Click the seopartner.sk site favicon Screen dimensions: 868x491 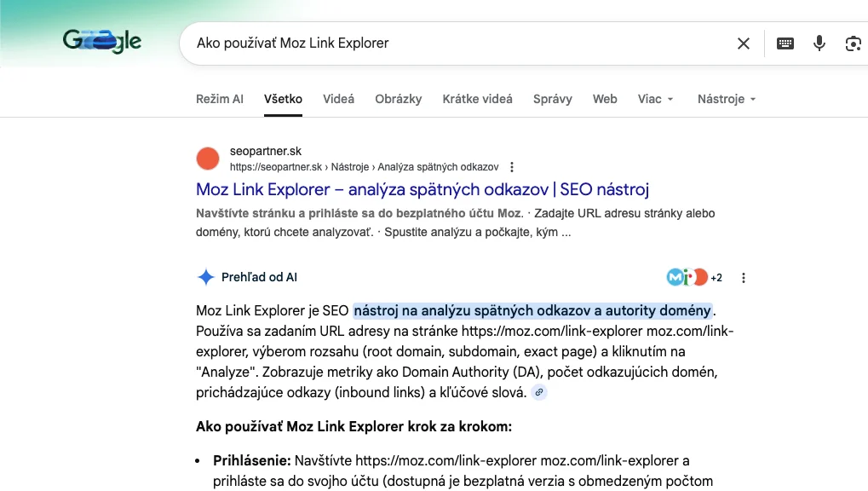coord(208,159)
